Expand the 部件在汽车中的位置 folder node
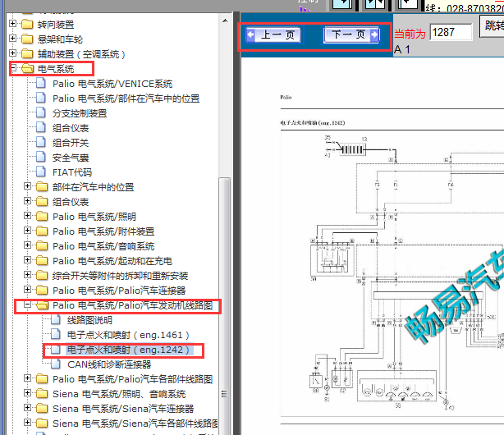Image resolution: width=504 pixels, height=435 pixels. [27, 186]
